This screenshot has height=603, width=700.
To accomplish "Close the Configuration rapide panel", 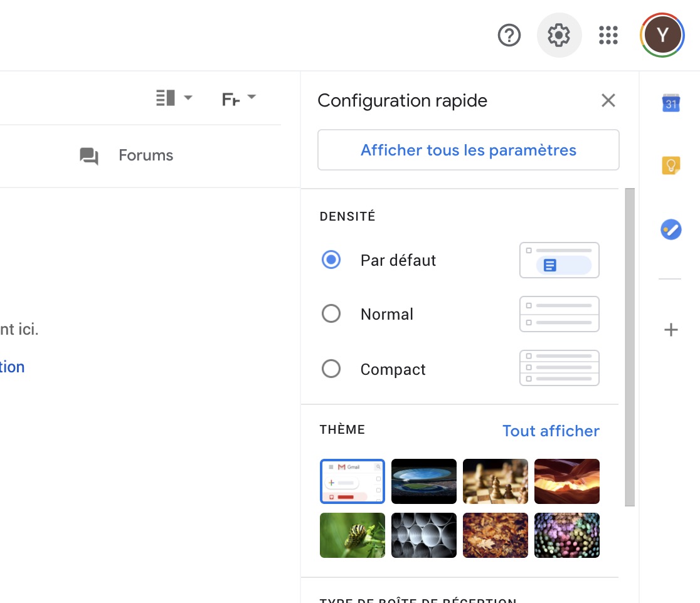I will tap(608, 100).
